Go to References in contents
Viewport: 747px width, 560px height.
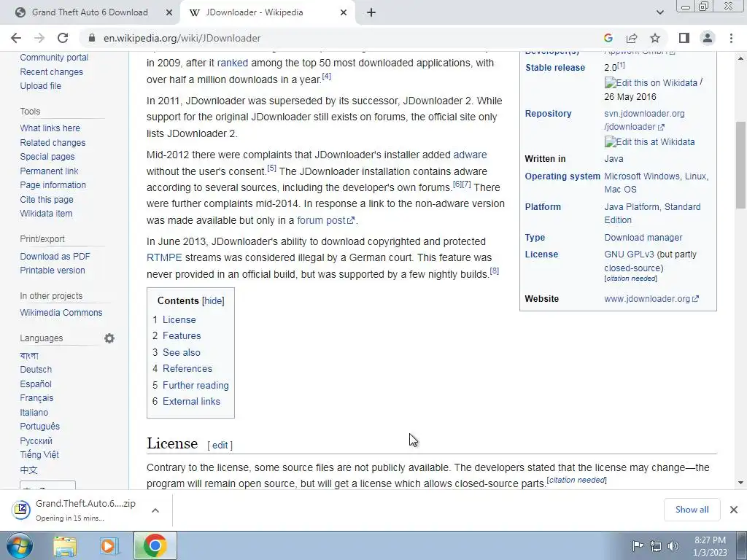(187, 368)
